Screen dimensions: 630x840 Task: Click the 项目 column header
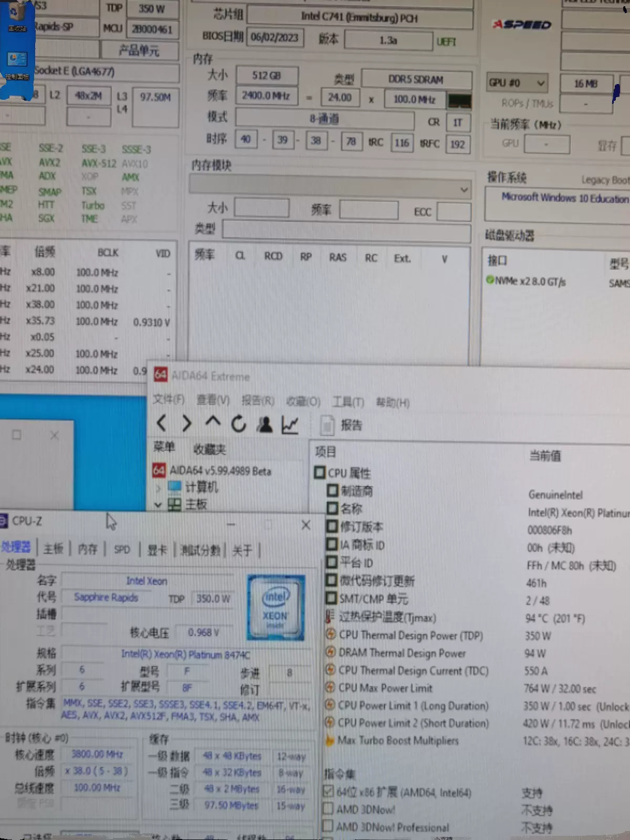point(325,451)
